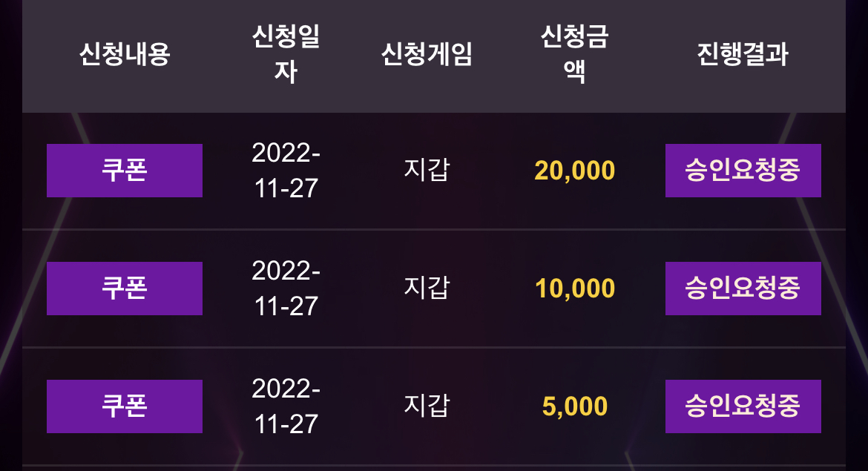Click 지갑 in the first row
This screenshot has width=868, height=471.
click(427, 170)
